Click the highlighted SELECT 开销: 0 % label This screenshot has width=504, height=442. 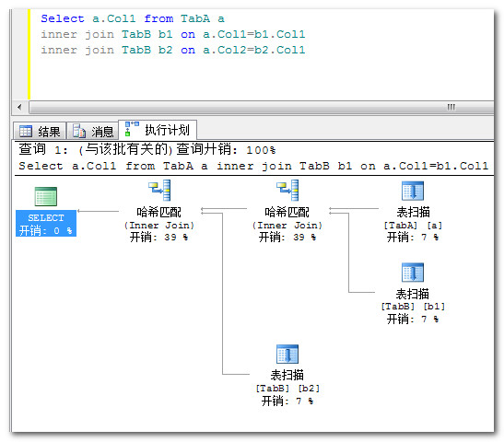click(46, 224)
